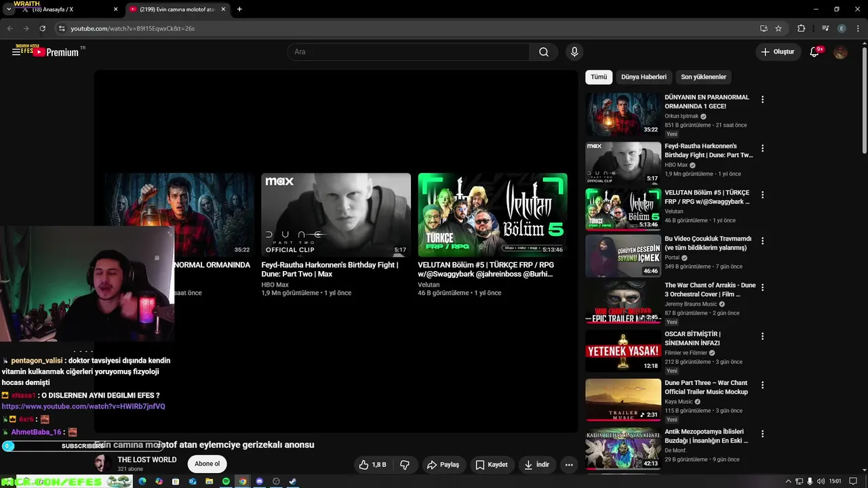Click the YouTube Premium logo
This screenshot has width=868, height=488.
56,52
